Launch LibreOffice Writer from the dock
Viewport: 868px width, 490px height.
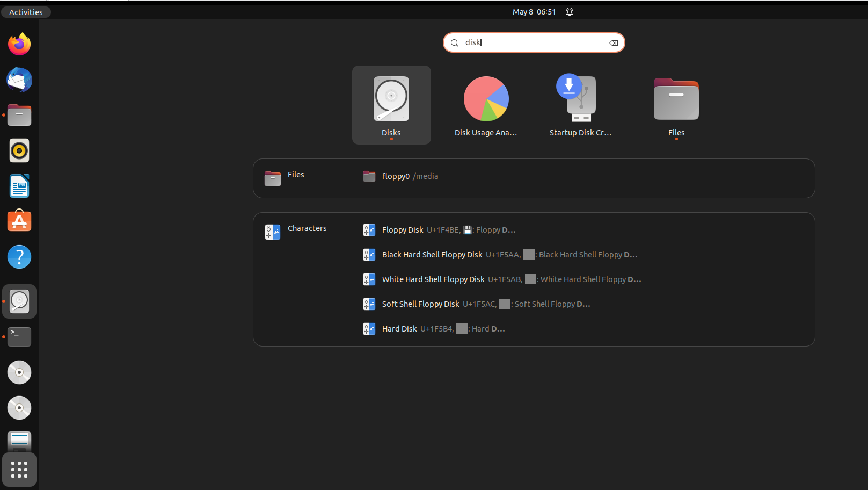tap(19, 186)
